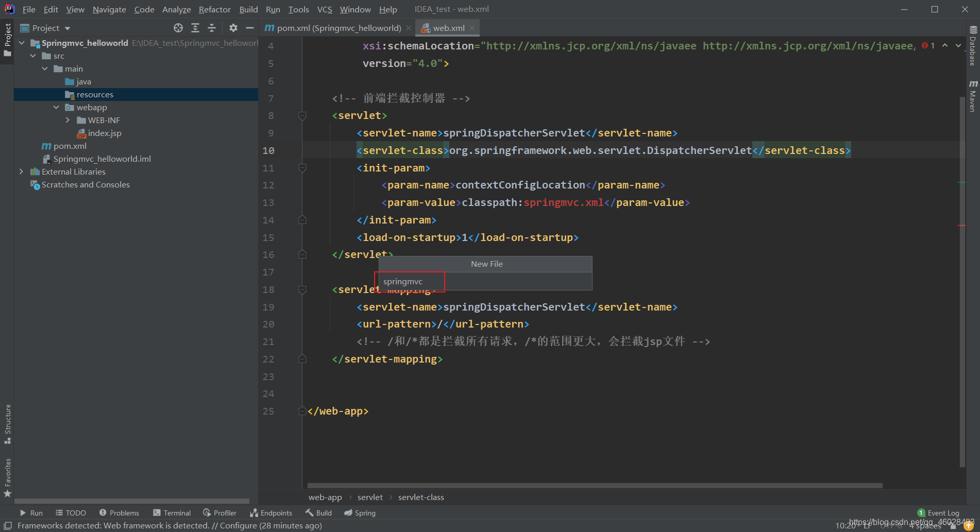
Task: Collapse the main folder node
Action: coord(45,68)
